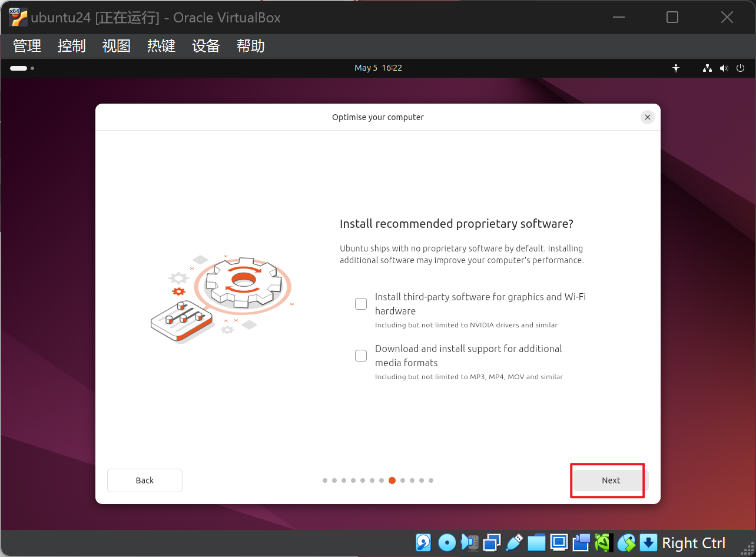Click the Ubuntu wired network icon

coord(707,68)
